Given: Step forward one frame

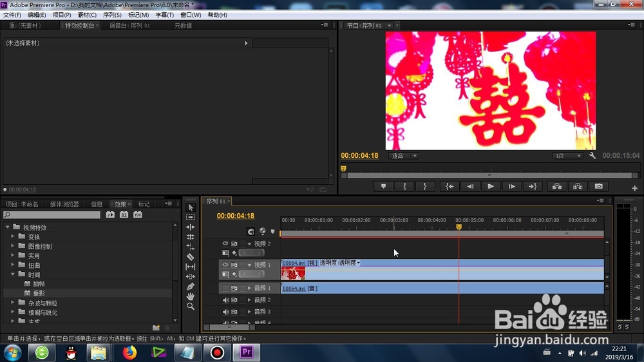Looking at the screenshot, I should [x=512, y=187].
